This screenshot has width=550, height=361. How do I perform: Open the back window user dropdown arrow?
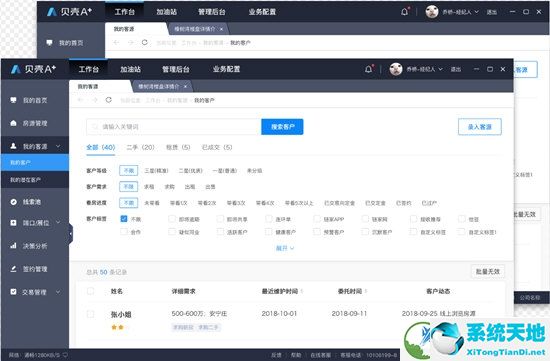[x=477, y=12]
